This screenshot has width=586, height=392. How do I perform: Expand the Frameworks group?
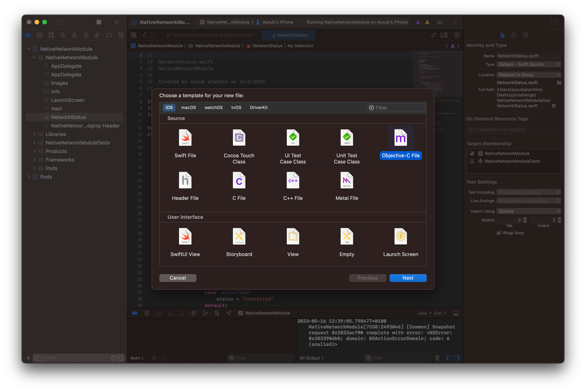pos(34,160)
